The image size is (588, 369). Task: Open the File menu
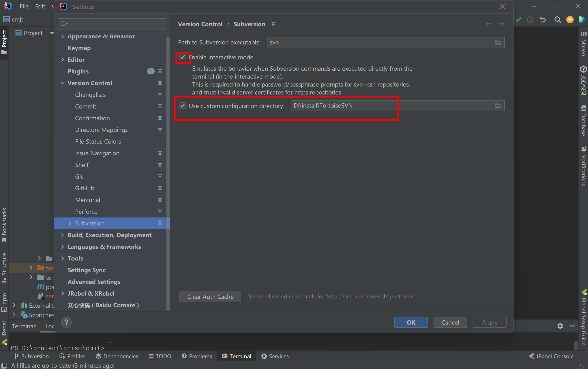pos(24,6)
